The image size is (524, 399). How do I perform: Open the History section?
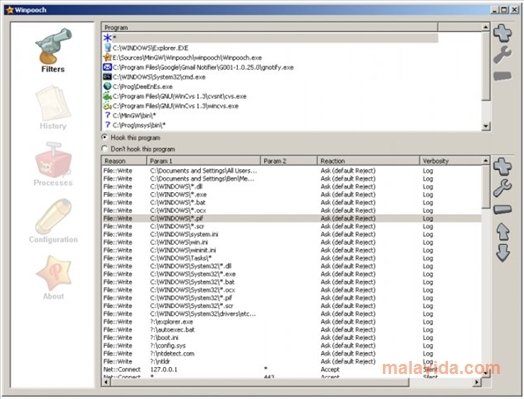coord(53,107)
